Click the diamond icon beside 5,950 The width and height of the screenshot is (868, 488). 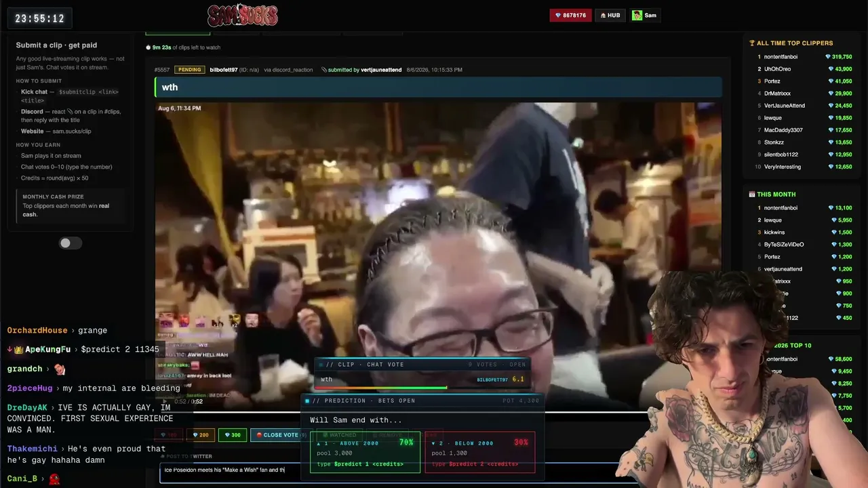click(x=835, y=220)
